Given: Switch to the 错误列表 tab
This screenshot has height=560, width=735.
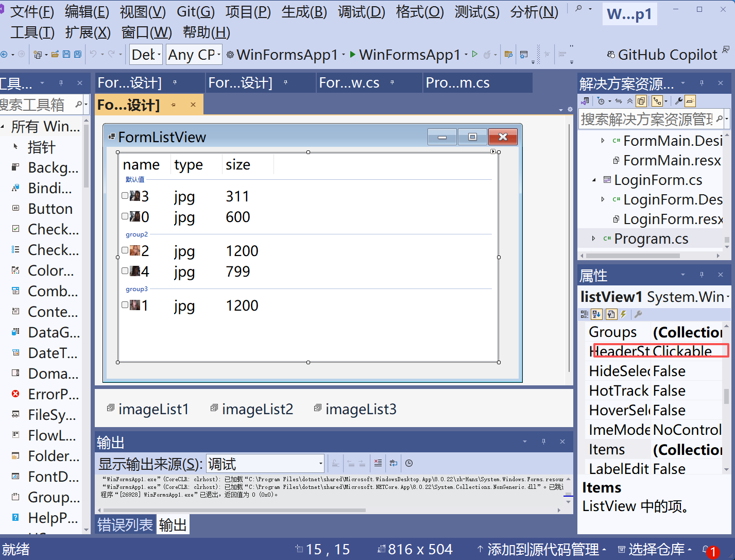Looking at the screenshot, I should tap(125, 525).
